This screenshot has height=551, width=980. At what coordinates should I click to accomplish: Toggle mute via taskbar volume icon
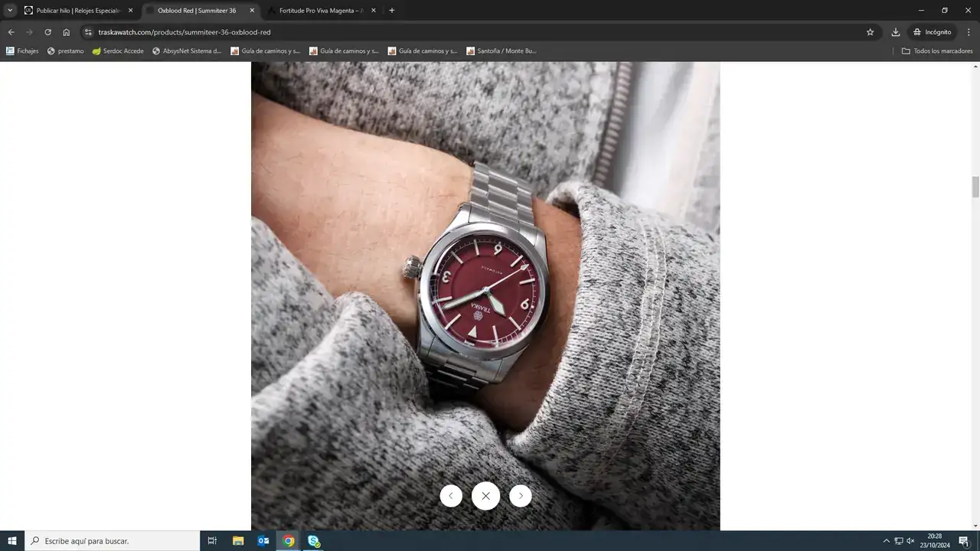910,541
